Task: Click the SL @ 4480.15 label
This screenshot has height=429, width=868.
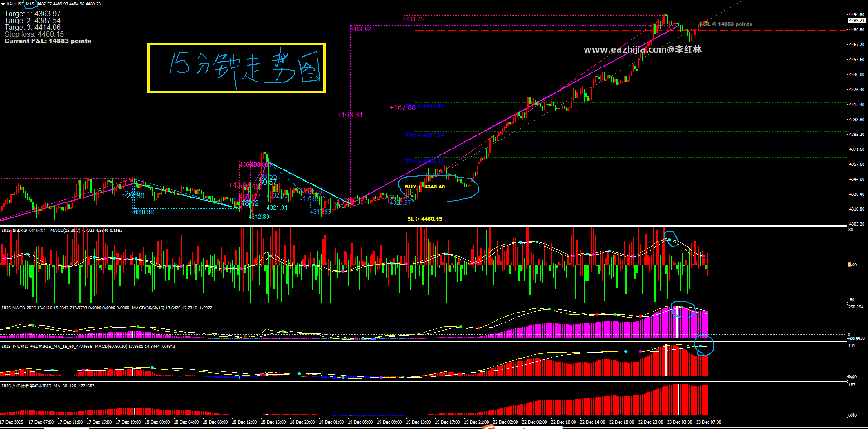Action: 424,219
